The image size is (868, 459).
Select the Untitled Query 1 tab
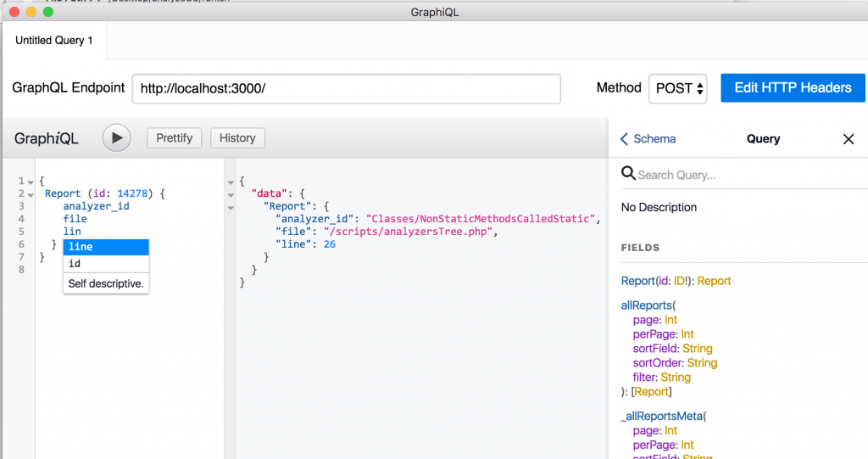tap(54, 41)
